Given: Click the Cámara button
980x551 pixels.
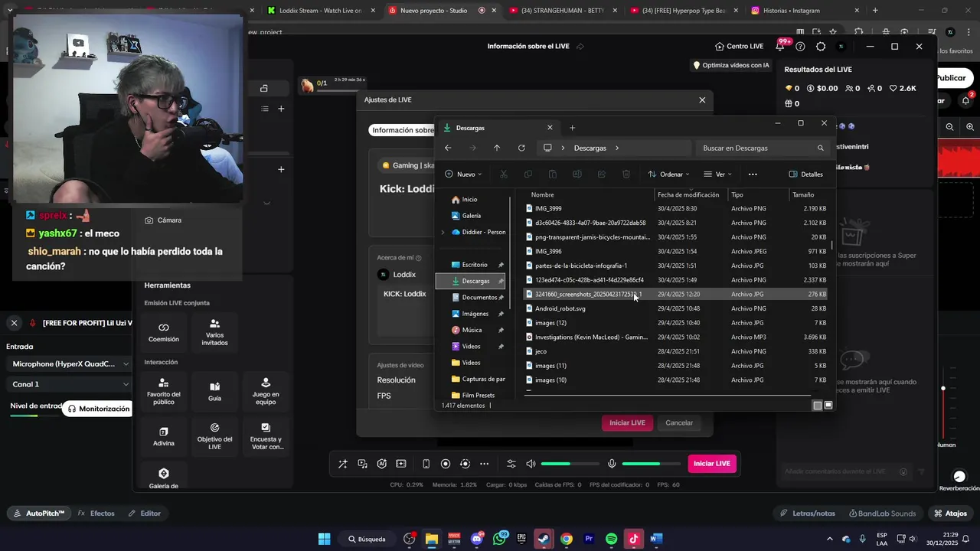Looking at the screenshot, I should [163, 220].
